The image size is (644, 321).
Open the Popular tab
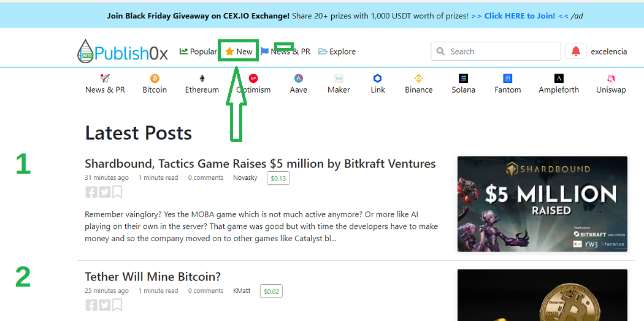(198, 52)
